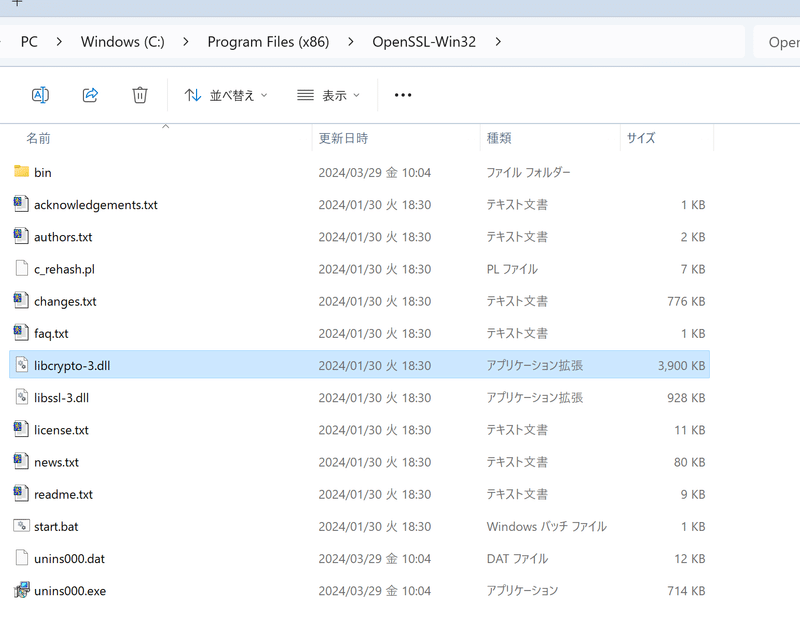Click the PL ファイル type cell
This screenshot has height=630, width=800.
(512, 269)
